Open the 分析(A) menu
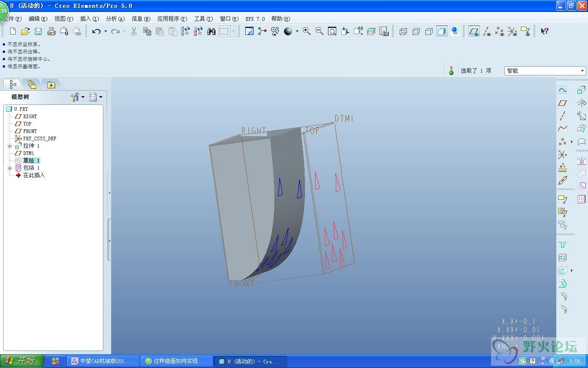This screenshot has height=368, width=588. point(115,19)
